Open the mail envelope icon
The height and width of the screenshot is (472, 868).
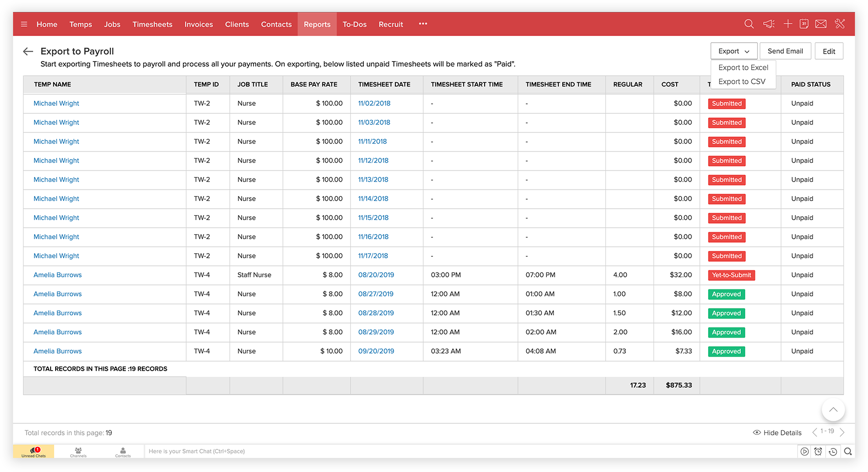821,24
